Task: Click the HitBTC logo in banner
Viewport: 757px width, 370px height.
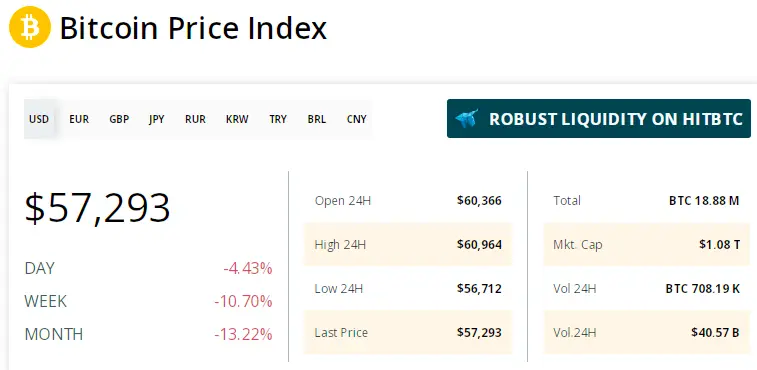Action: 467,118
